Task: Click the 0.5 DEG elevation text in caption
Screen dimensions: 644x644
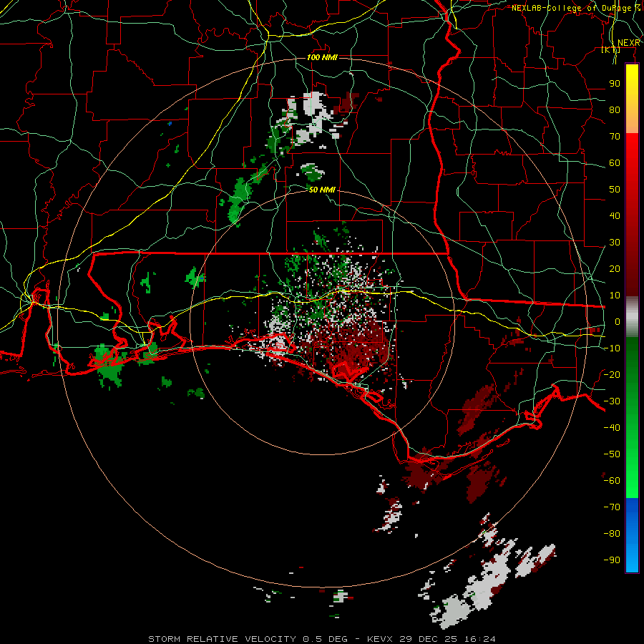Action: 325,639
